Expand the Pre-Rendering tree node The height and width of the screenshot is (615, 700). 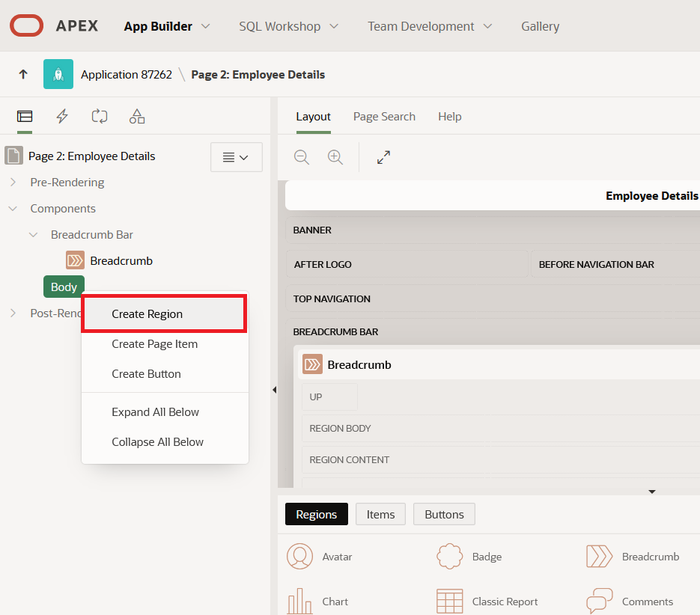(13, 182)
